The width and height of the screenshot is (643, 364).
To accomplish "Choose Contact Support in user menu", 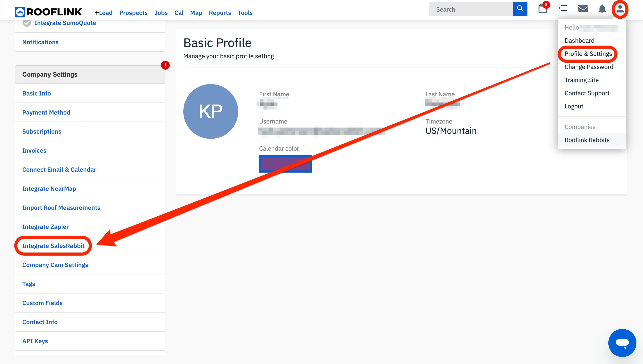I will click(x=587, y=93).
